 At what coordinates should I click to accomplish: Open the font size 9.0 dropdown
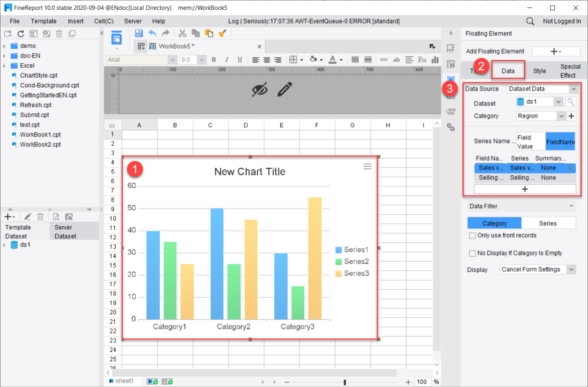click(202, 60)
